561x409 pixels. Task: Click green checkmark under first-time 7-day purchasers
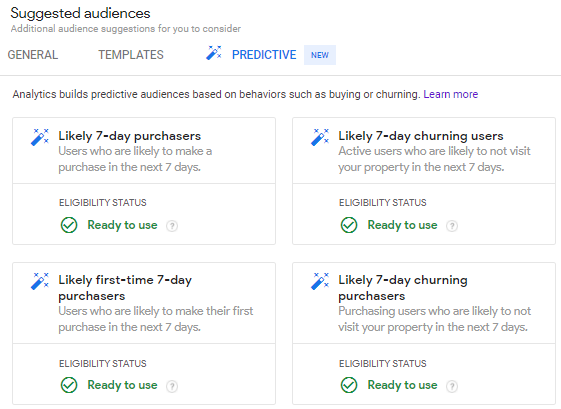(x=69, y=385)
